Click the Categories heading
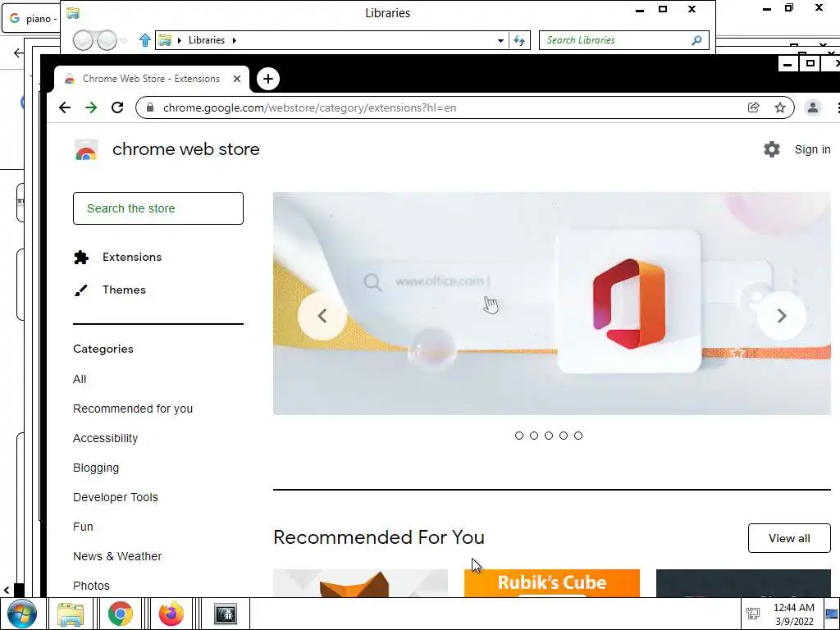840x630 pixels. coord(103,349)
